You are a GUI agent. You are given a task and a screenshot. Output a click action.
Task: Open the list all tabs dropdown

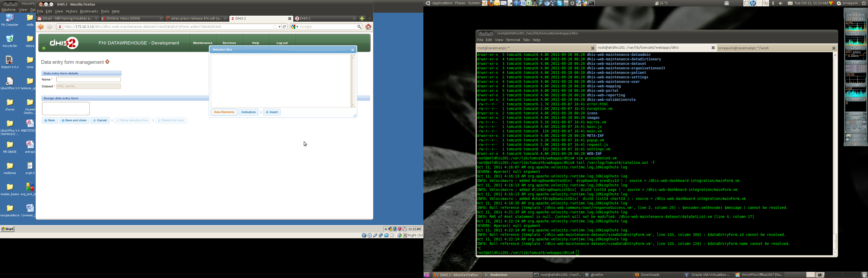[370, 19]
